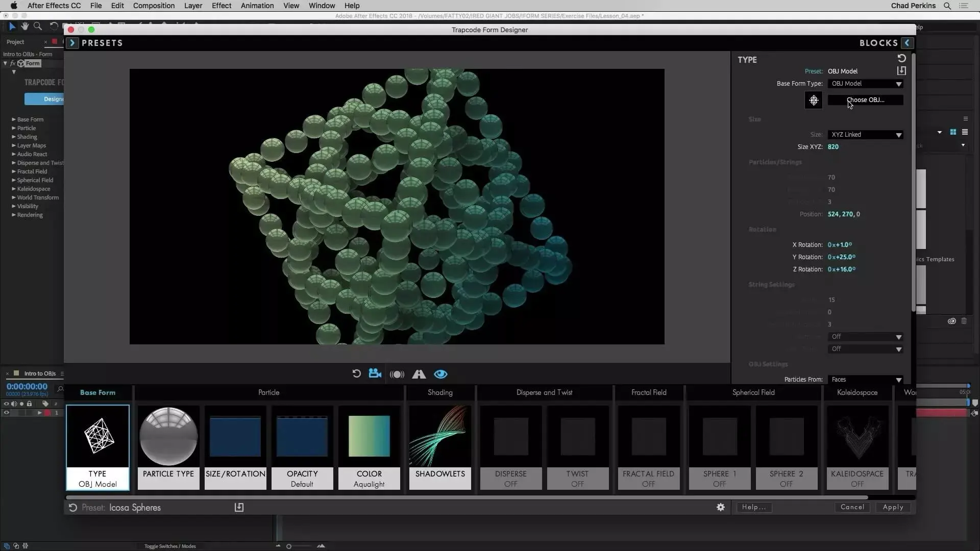Viewport: 980px width, 551px height.
Task: Switch right panel to grid view
Action: click(953, 132)
